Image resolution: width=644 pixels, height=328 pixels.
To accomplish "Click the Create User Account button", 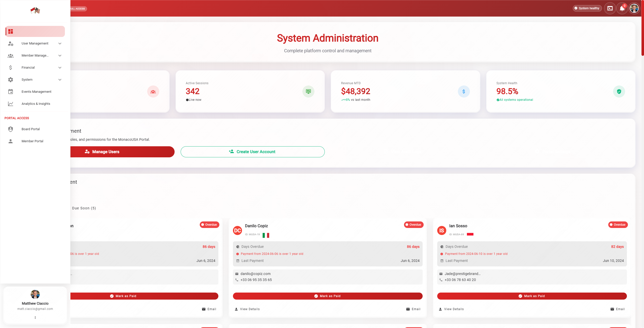I will point(252,152).
